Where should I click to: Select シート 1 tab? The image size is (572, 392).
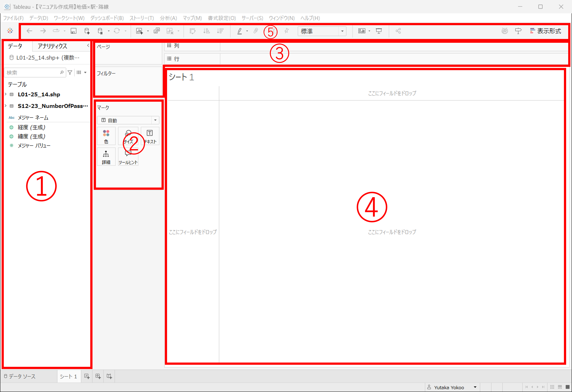(69, 376)
